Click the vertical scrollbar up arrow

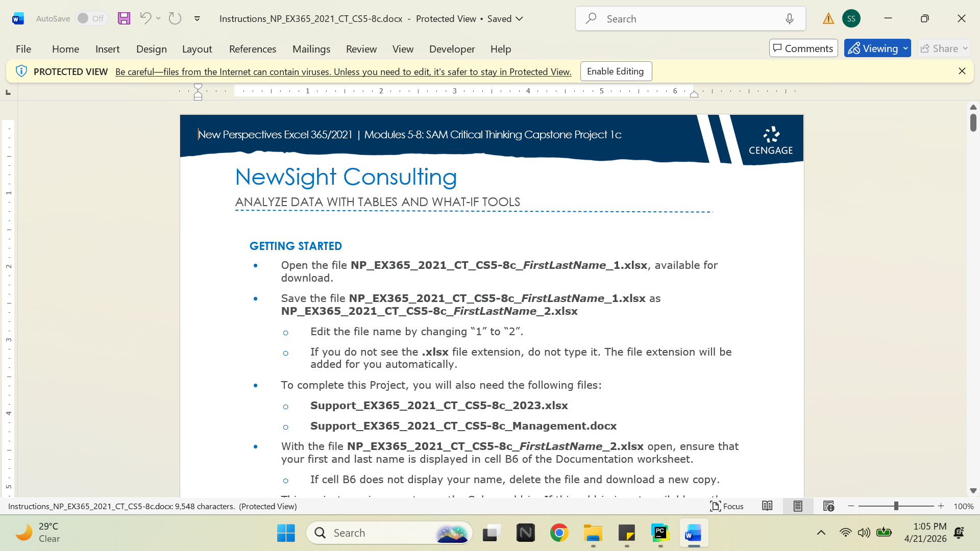tap(973, 107)
